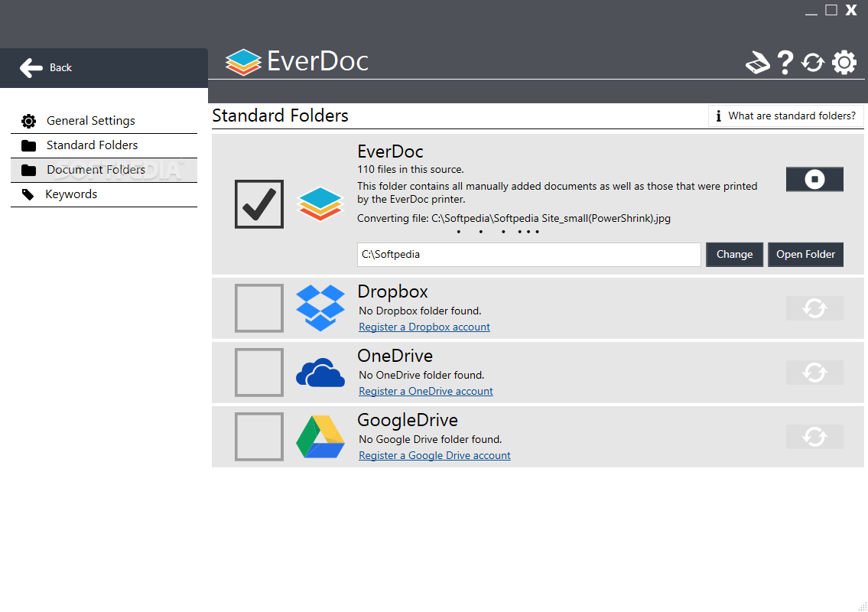Click 'No Google Drive folder found.' text

430,439
